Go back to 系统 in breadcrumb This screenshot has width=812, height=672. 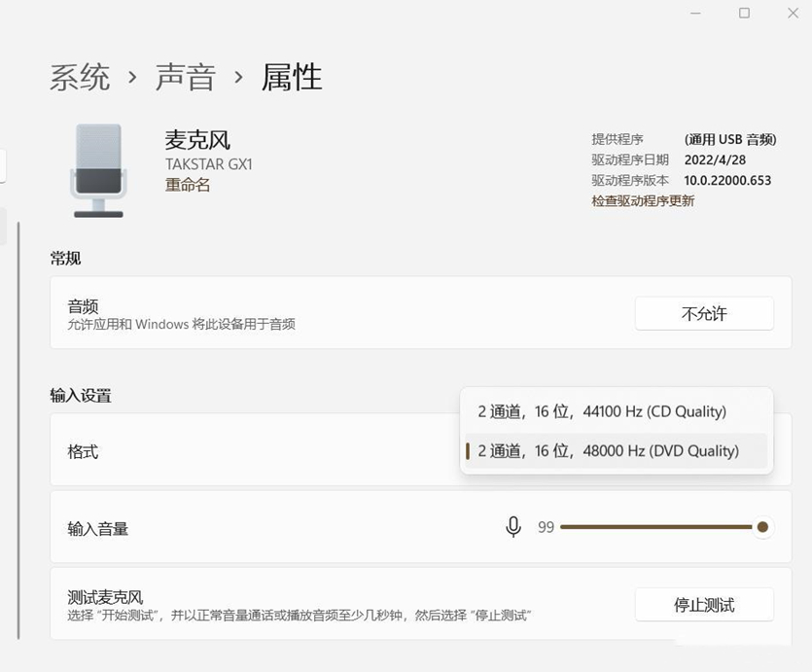(80, 78)
